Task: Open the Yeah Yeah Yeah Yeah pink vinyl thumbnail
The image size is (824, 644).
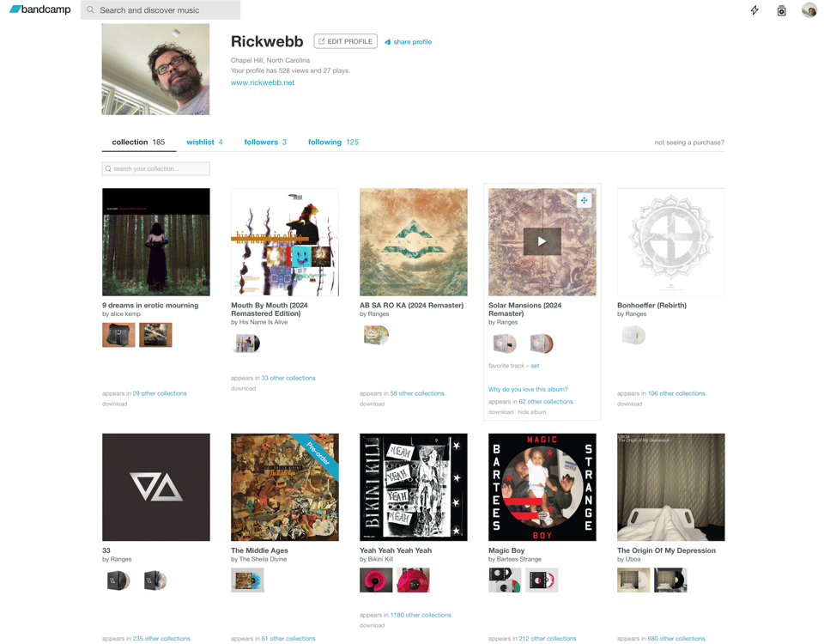Action: 376,580
